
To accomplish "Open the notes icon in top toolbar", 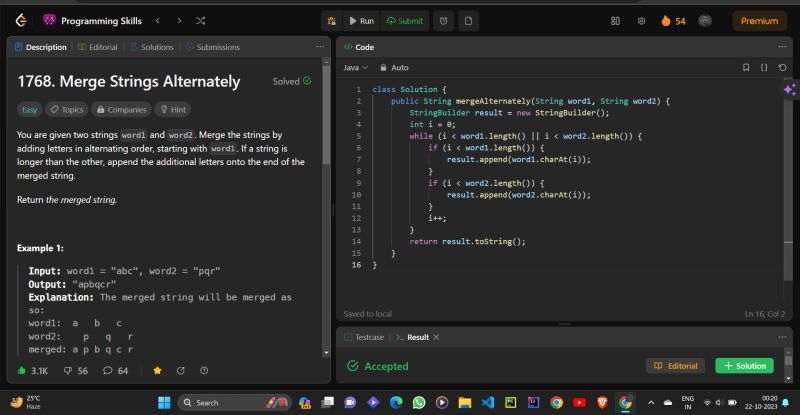I will pos(468,21).
